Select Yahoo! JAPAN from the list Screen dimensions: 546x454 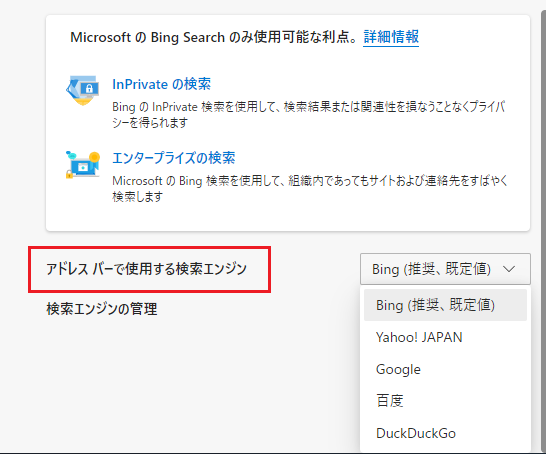pyautogui.click(x=445, y=337)
